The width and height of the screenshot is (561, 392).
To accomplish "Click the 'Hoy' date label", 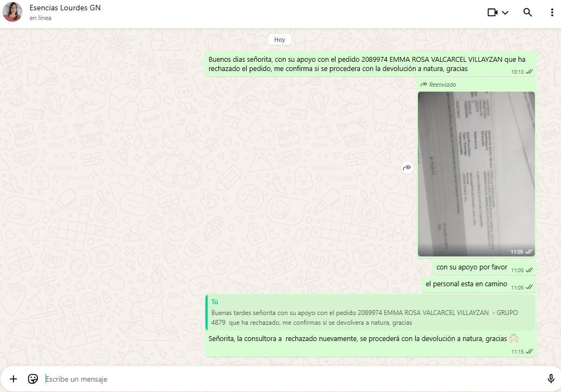I will click(x=280, y=40).
